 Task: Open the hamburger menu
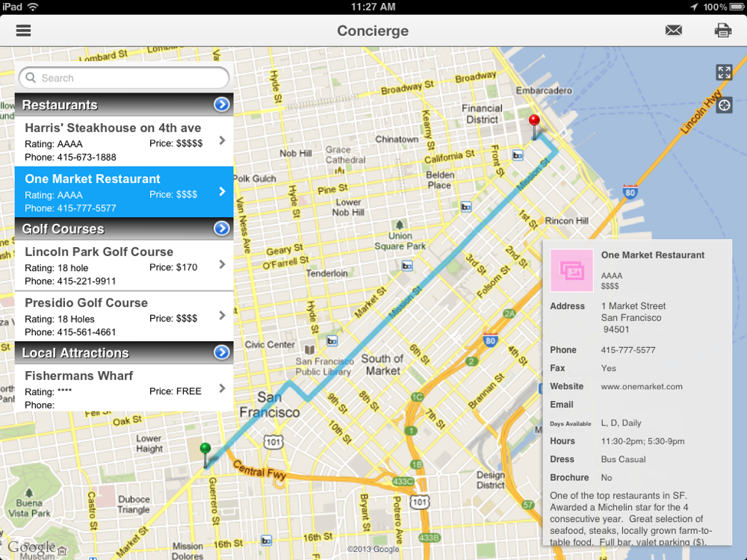pyautogui.click(x=23, y=31)
